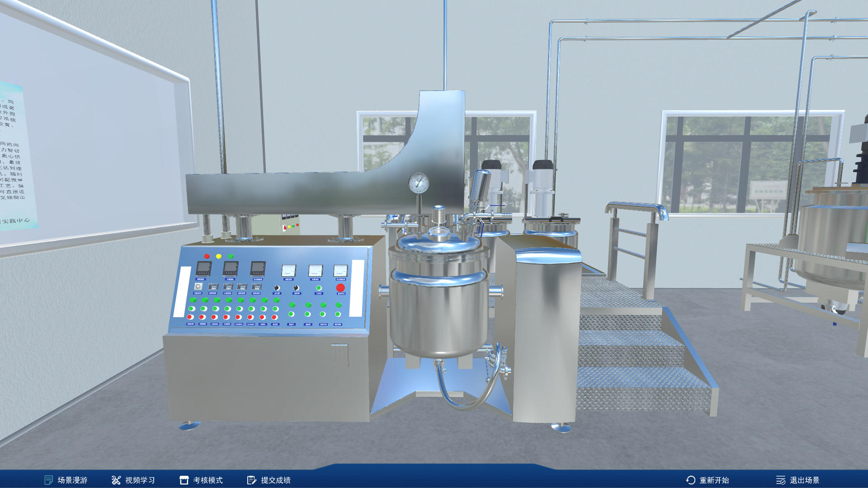Image resolution: width=868 pixels, height=488 pixels.
Task: Click the yellow indicator lamp atop control panel
Action: (219, 256)
